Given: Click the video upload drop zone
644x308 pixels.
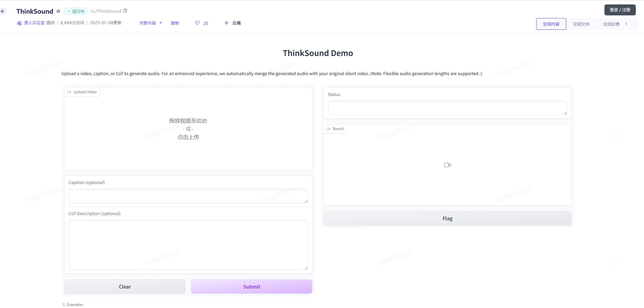Looking at the screenshot, I should coord(188,129).
